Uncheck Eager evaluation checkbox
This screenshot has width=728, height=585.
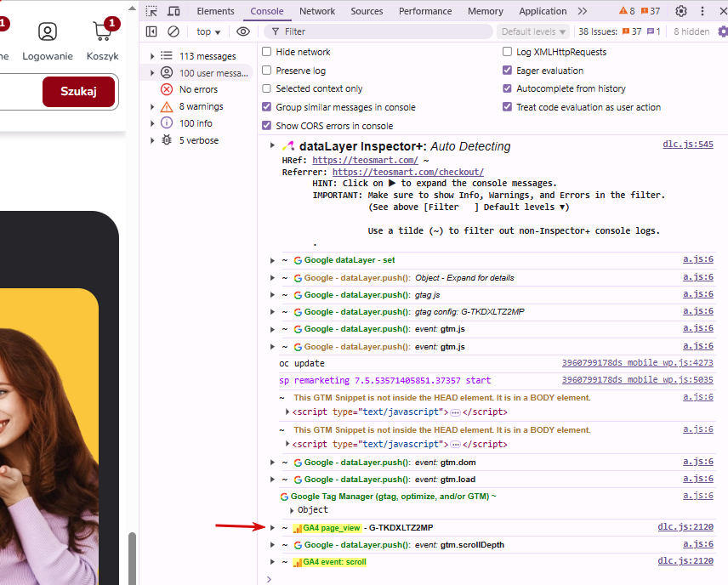click(507, 70)
